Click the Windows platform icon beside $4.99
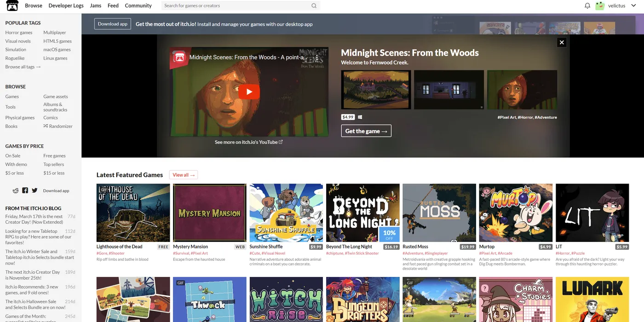The width and height of the screenshot is (644, 322). pyautogui.click(x=360, y=117)
